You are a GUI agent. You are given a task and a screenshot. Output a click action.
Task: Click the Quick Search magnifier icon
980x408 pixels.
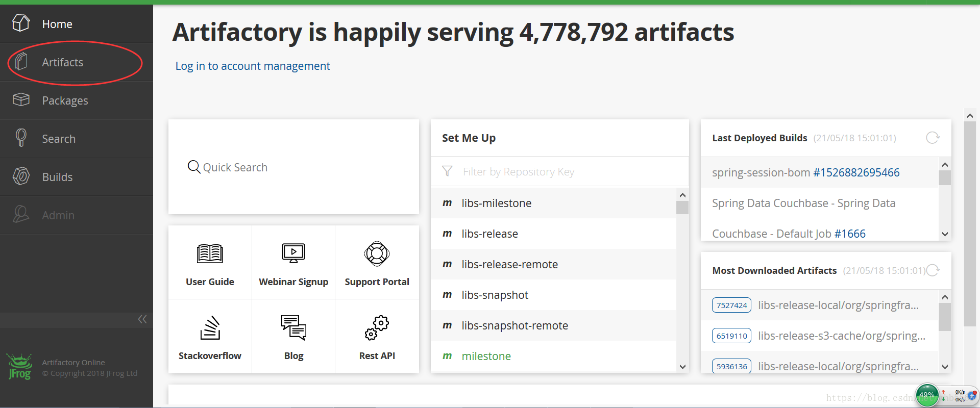point(194,167)
